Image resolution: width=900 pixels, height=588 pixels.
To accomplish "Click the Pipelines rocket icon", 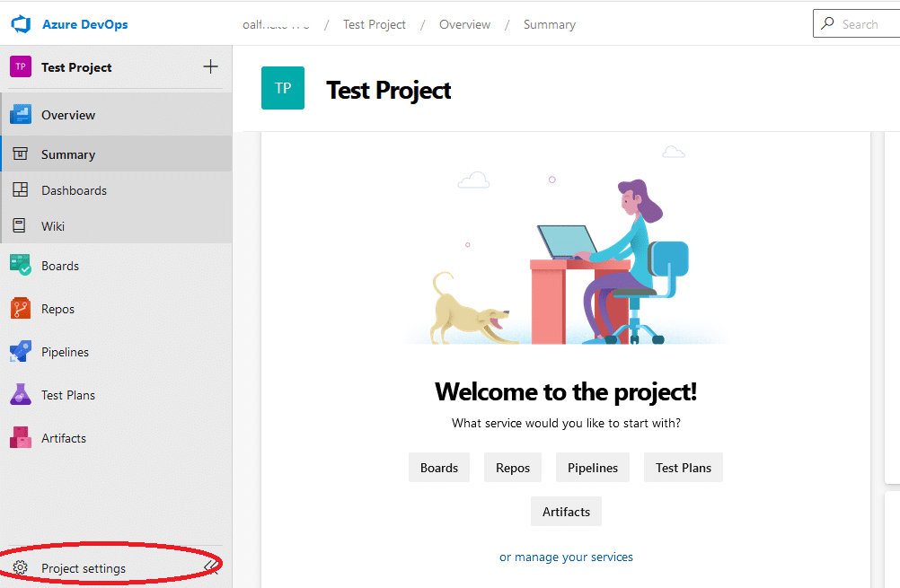I will tap(21, 351).
